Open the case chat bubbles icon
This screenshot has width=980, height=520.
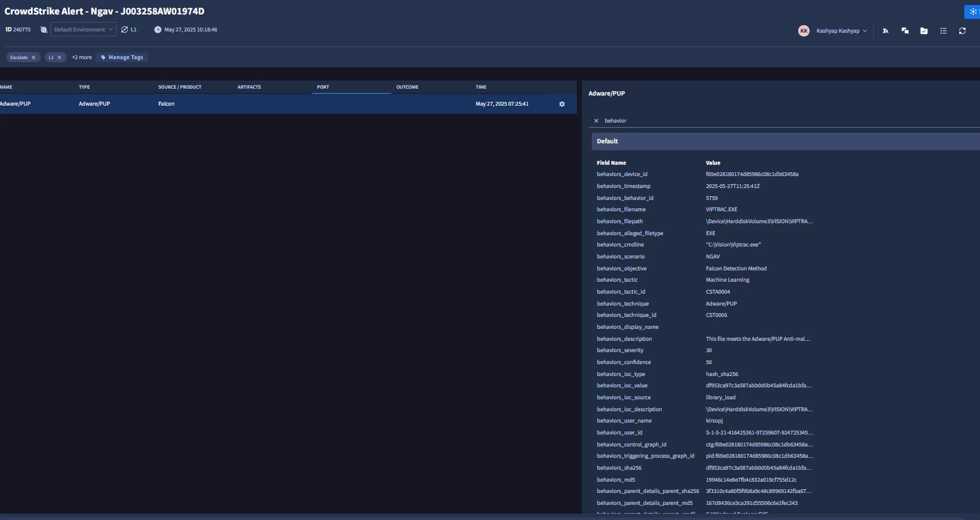point(905,31)
